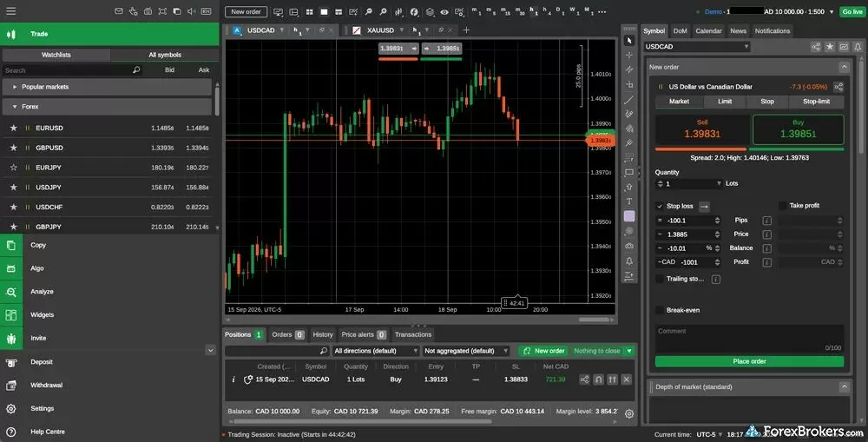The width and height of the screenshot is (868, 442).
Task: Collapse the New order section
Action: click(844, 67)
